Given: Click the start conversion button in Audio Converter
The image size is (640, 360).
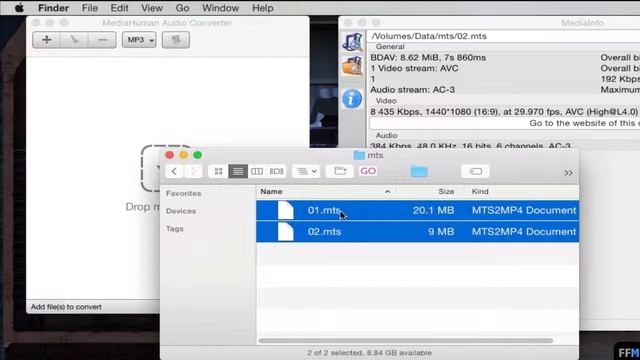Looking at the screenshot, I should pyautogui.click(x=176, y=40).
